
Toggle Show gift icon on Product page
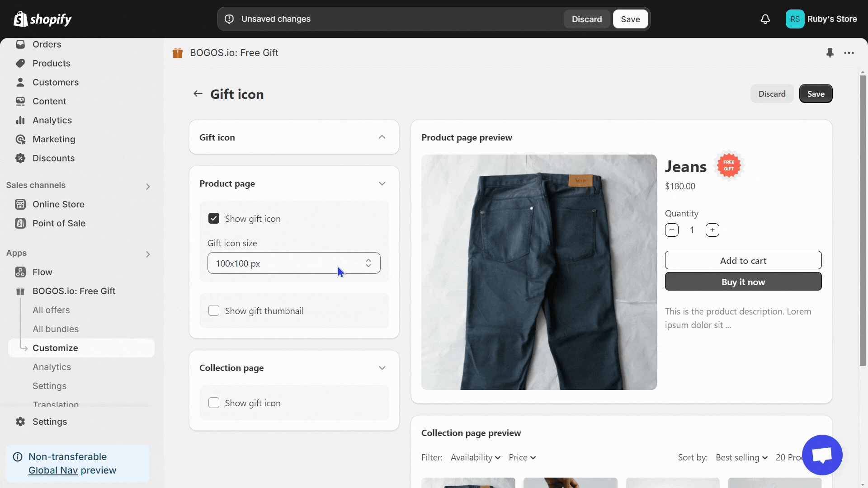tap(213, 218)
